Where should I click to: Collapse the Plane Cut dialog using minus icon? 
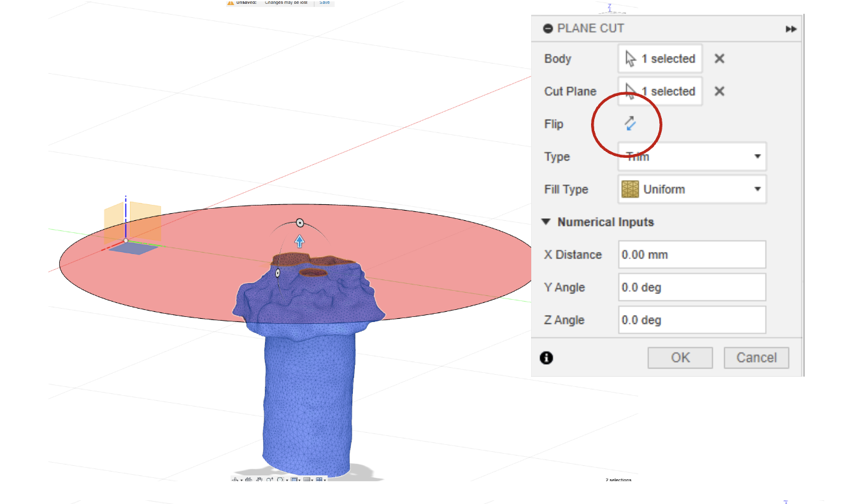pos(548,29)
